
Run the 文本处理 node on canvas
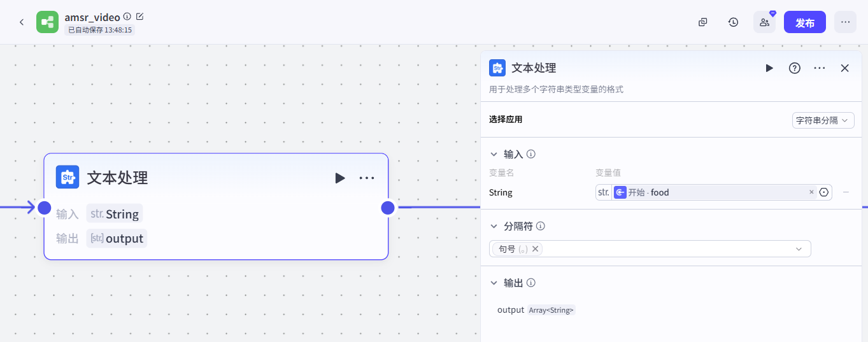[340, 178]
